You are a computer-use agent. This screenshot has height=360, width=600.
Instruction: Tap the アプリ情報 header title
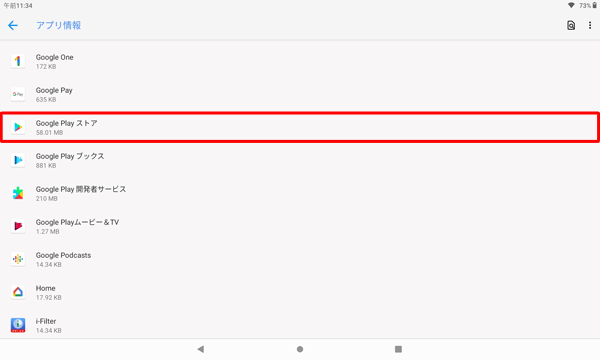[x=59, y=26]
